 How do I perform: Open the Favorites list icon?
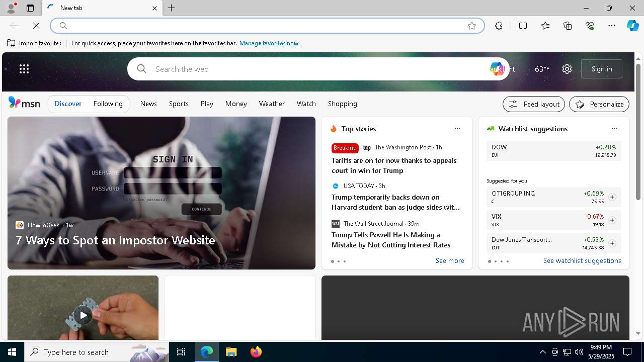tap(545, 26)
